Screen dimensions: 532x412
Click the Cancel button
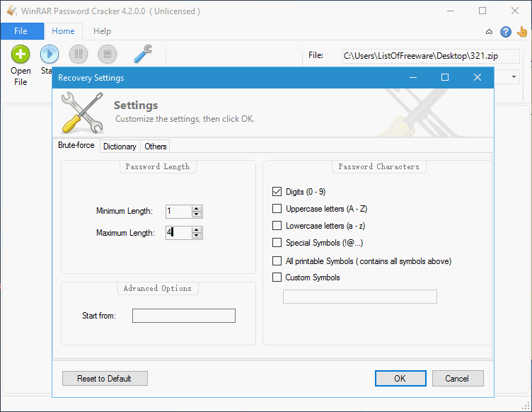[458, 379]
